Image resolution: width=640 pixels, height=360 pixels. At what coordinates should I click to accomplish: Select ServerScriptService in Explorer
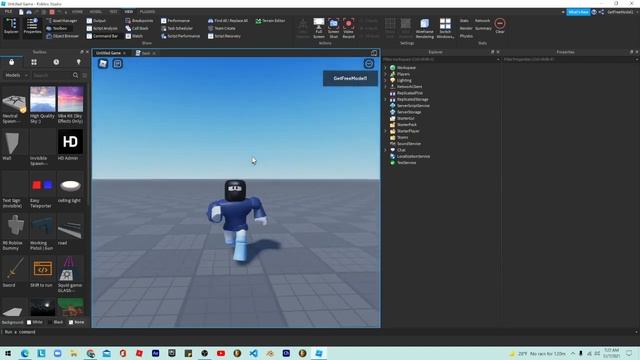[x=409, y=106]
